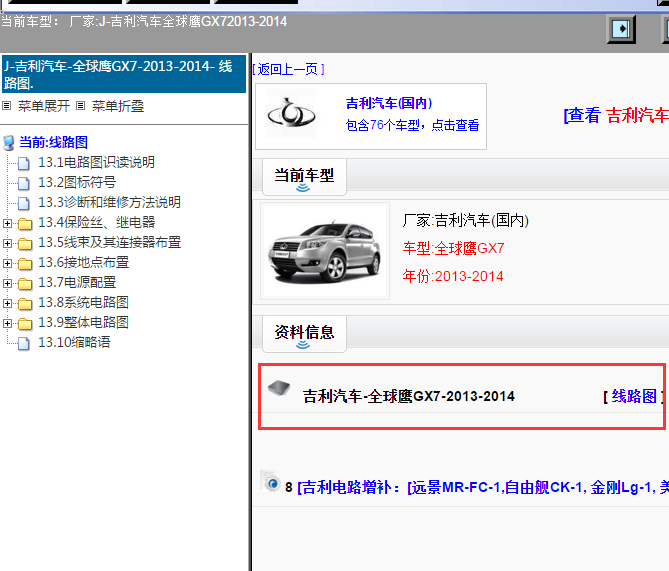Image resolution: width=669 pixels, height=571 pixels.
Task: Click the GX7 car photo thumbnail
Action: [x=325, y=251]
